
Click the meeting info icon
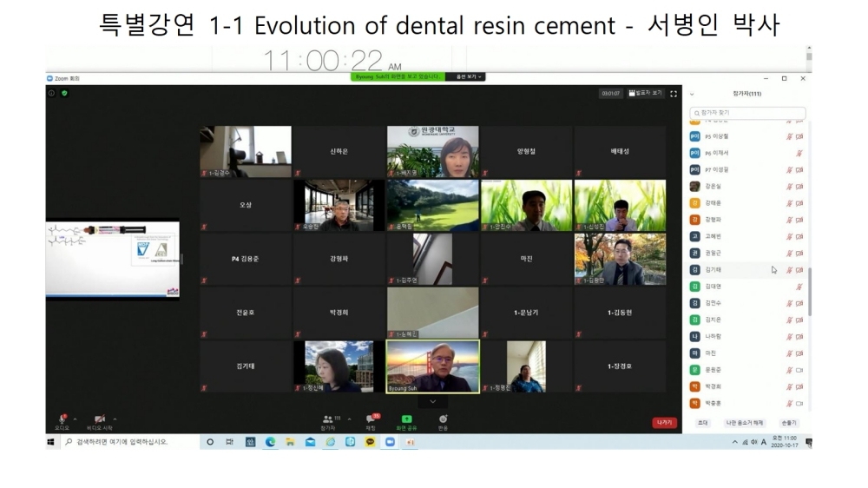(52, 93)
